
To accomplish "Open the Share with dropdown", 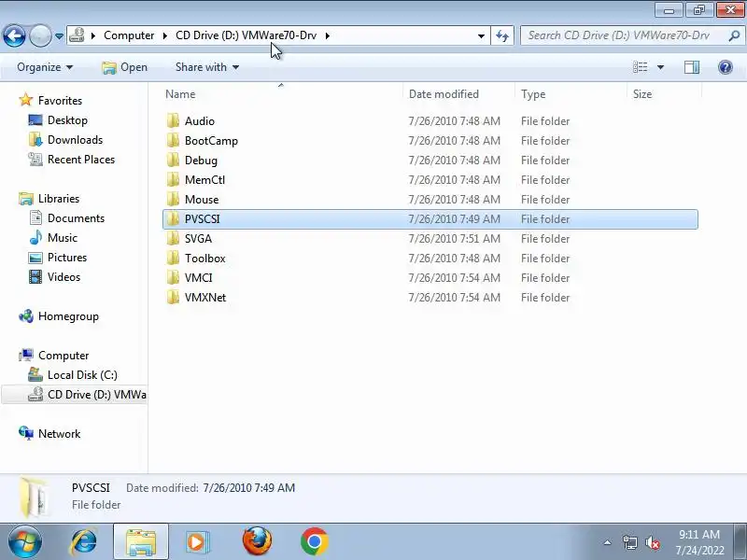I will (207, 67).
